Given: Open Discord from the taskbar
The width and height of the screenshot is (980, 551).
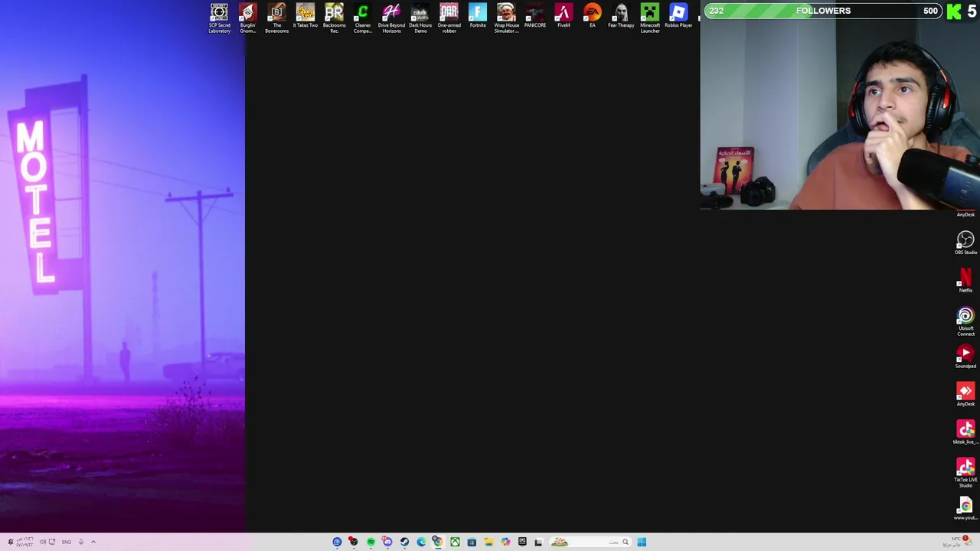Looking at the screenshot, I should click(x=387, y=542).
